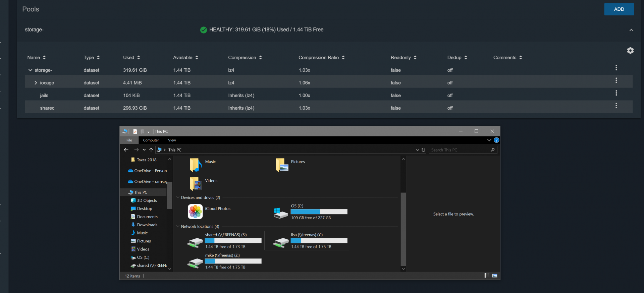Image resolution: width=644 pixels, height=293 pixels.
Task: Go forward in File Explorer
Action: [x=136, y=150]
